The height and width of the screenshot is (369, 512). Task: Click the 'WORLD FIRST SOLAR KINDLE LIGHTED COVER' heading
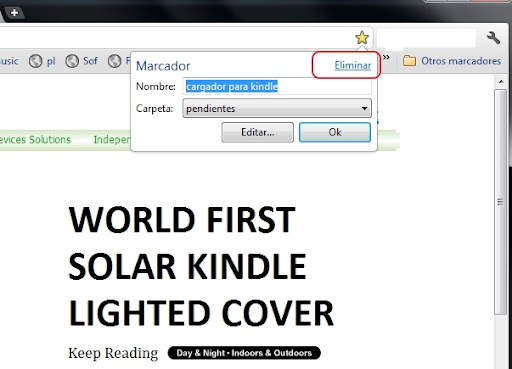pos(201,266)
